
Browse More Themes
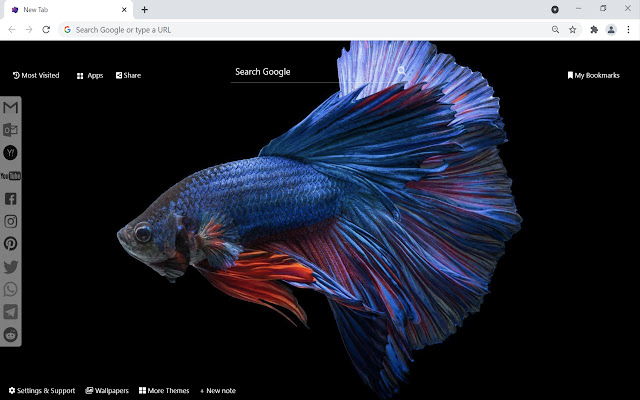(164, 391)
